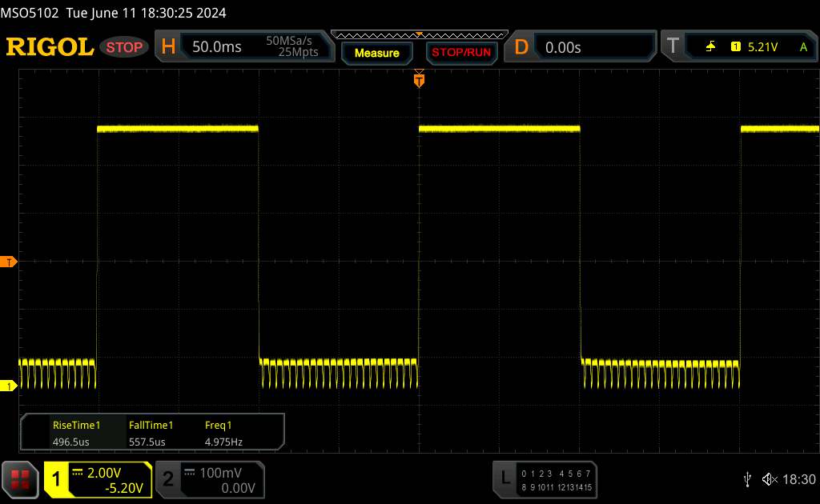
Task: Open the function navigation menu icon
Action: click(20, 478)
